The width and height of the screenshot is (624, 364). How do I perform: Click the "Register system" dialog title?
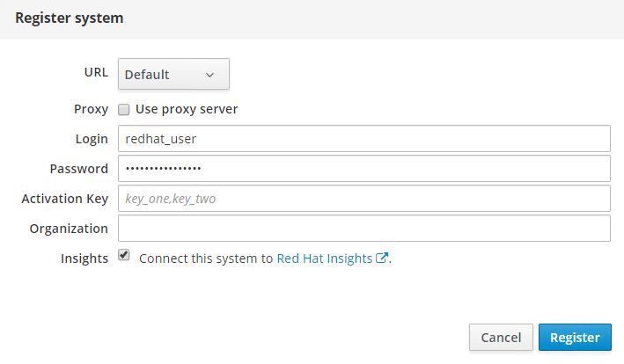click(69, 18)
